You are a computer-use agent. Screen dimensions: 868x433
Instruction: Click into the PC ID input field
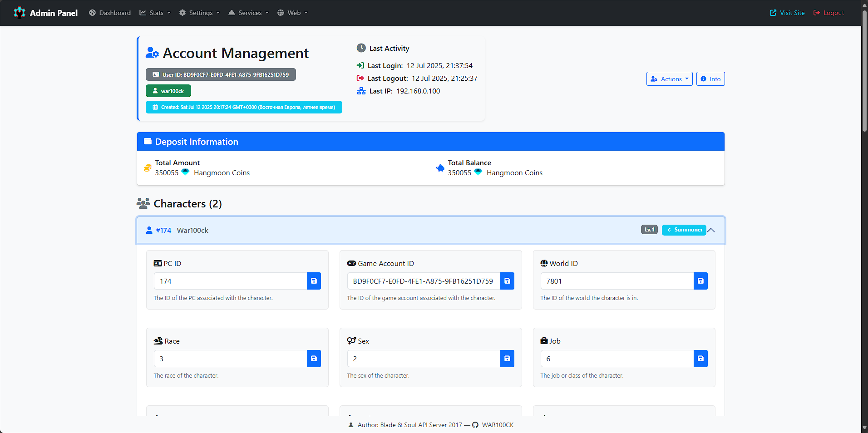tap(230, 281)
